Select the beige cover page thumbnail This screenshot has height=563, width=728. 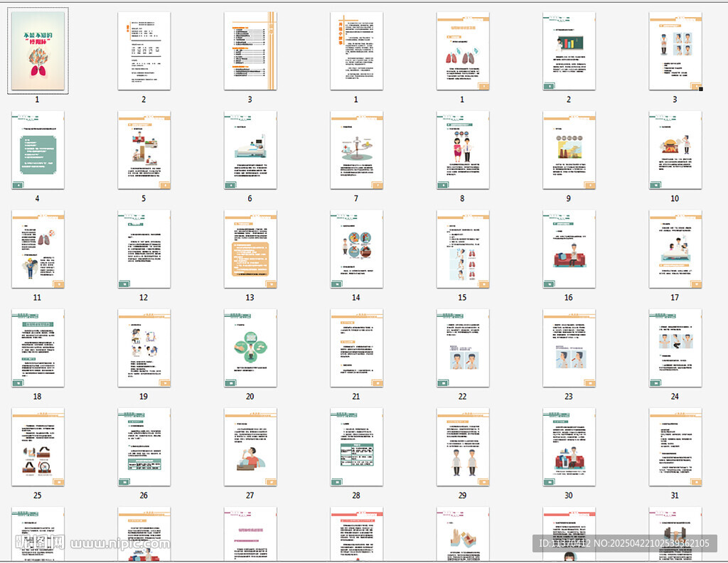pyautogui.click(x=38, y=50)
